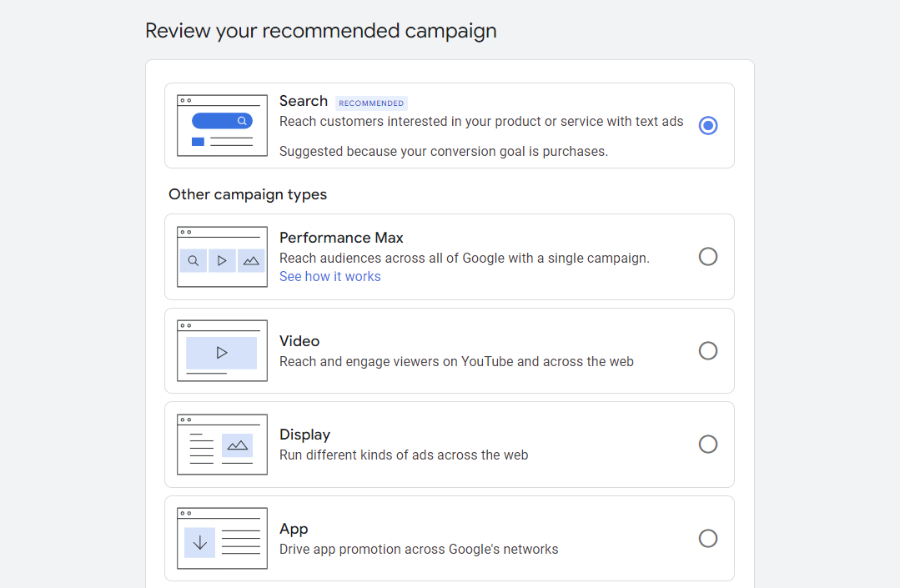Click the Video campaign title
This screenshot has height=588, width=900.
299,341
